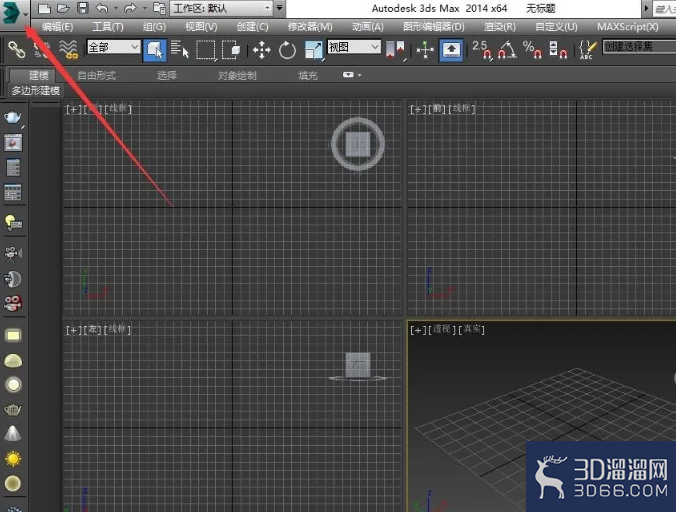676x512 pixels.
Task: Click the yellow plane rectangle icon
Action: point(13,335)
